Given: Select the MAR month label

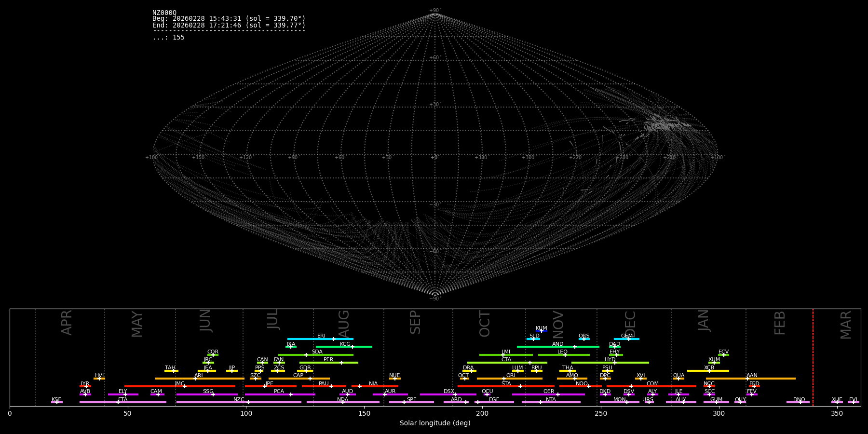Looking at the screenshot, I should [846, 325].
